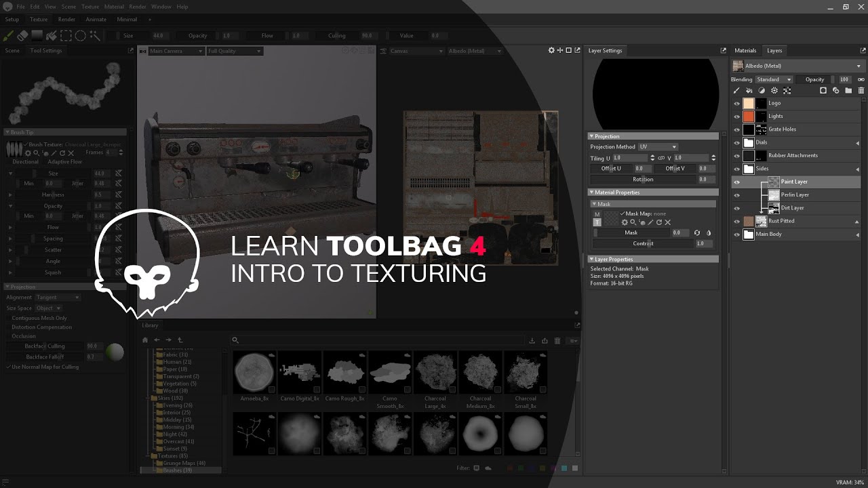Select the Paint brush tool in toolbar
868x488 pixels.
pyautogui.click(x=9, y=35)
